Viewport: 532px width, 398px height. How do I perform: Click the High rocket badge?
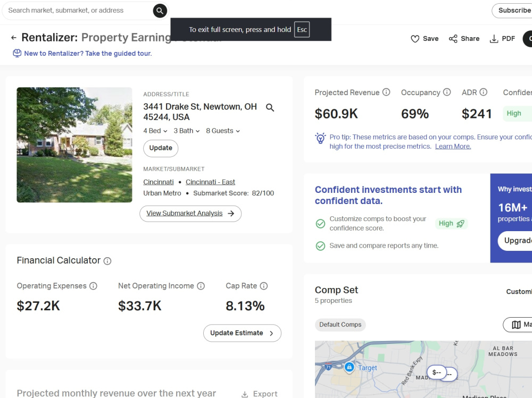[x=451, y=224]
